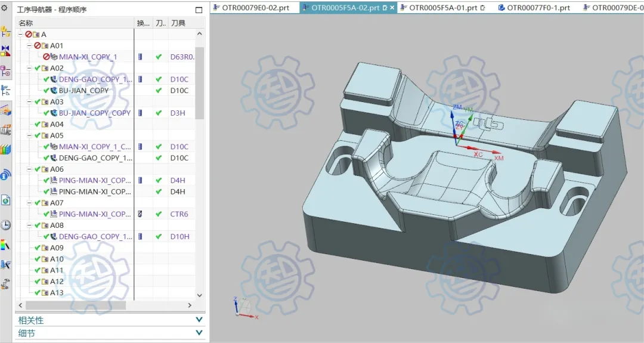Collapse the A08 group
Image resolution: width=644 pixels, height=343 pixels.
tap(29, 225)
